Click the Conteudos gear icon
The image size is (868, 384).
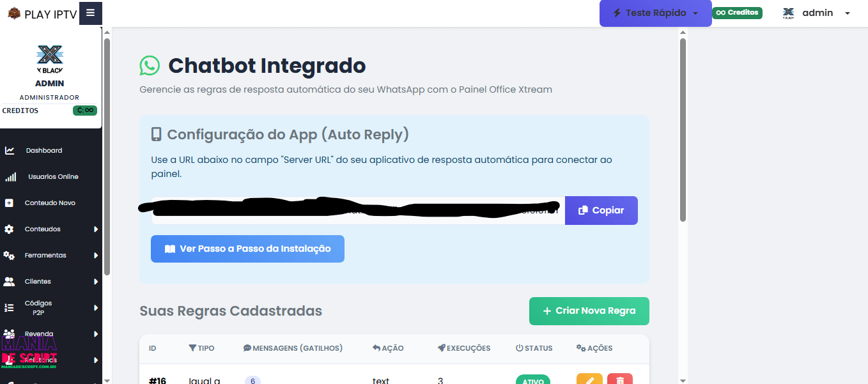(x=9, y=229)
